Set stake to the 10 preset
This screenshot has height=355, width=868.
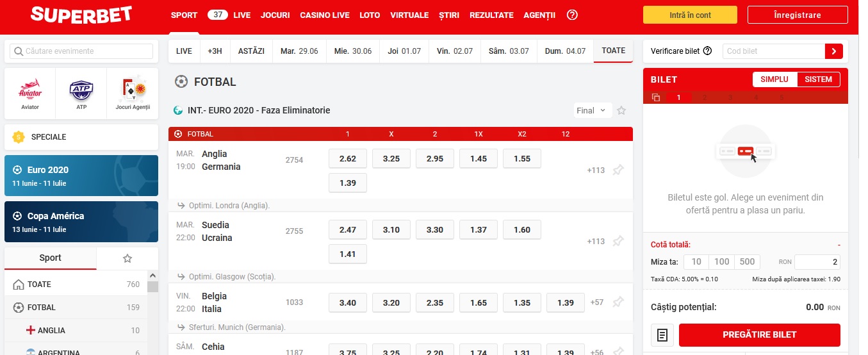click(696, 261)
